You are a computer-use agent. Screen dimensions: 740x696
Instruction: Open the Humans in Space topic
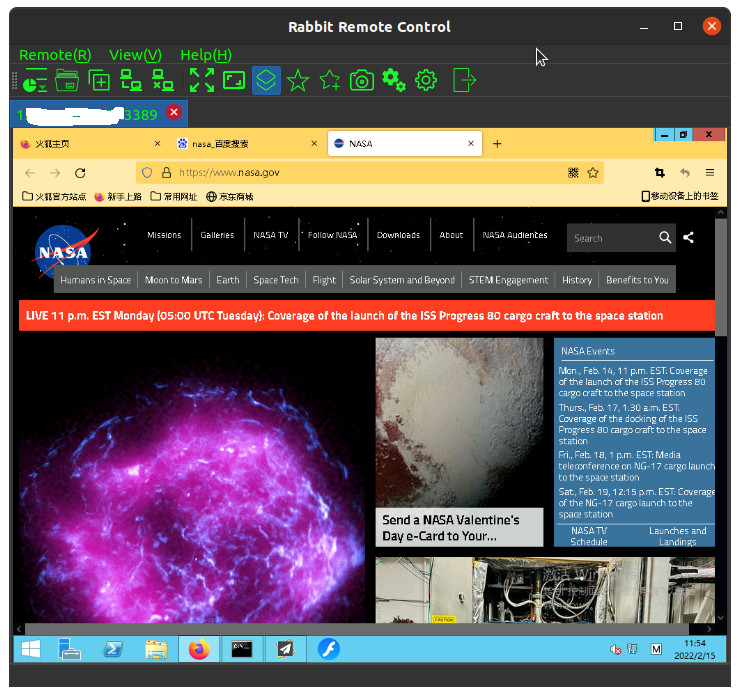95,280
